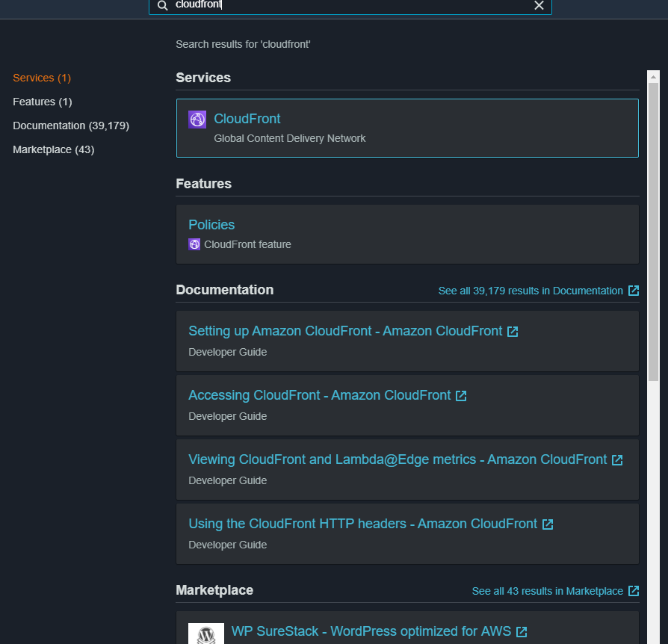This screenshot has height=644, width=668.
Task: Click the small CloudFront feature icon
Action: coord(194,244)
